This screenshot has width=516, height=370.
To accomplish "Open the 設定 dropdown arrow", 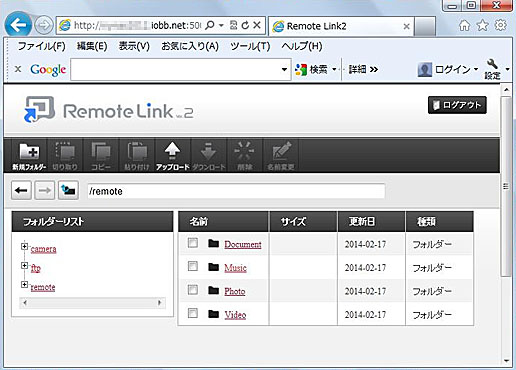I will 507,69.
